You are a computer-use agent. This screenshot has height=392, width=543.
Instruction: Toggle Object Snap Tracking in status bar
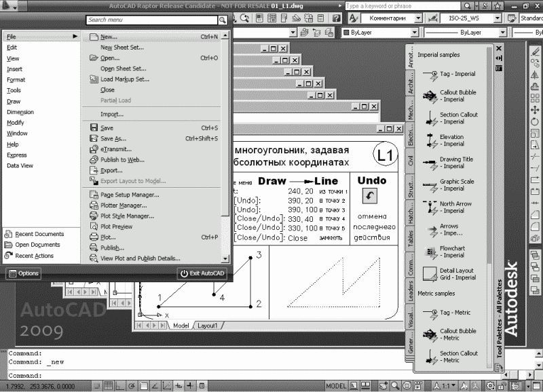(155, 385)
